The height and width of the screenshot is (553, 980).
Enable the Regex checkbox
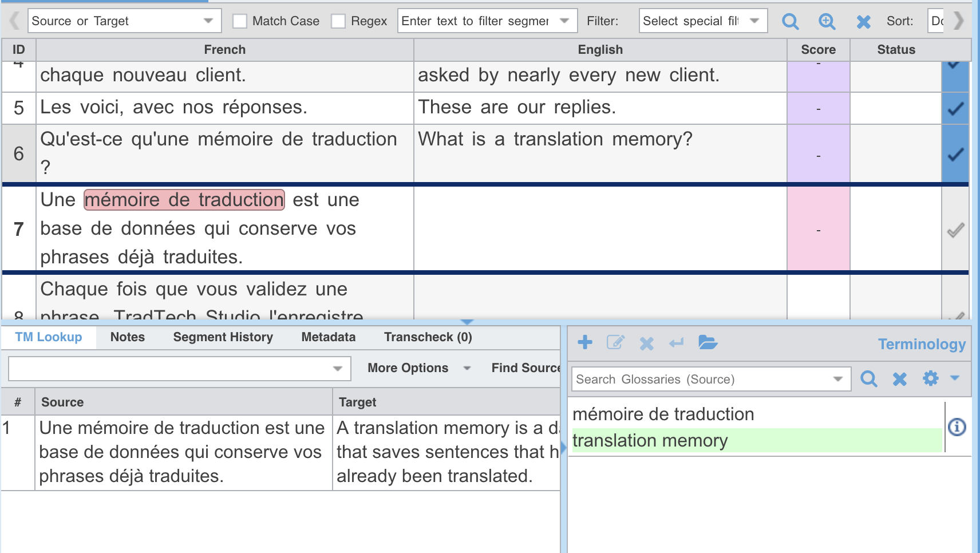(x=338, y=21)
